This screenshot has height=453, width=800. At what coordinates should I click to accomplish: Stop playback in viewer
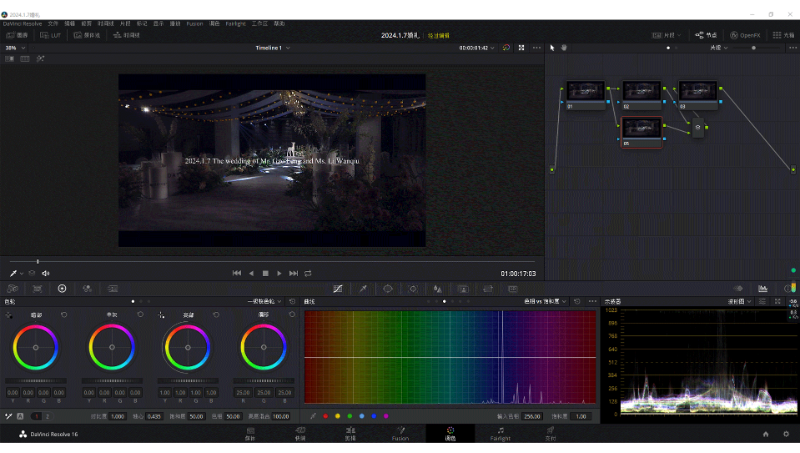tap(265, 273)
